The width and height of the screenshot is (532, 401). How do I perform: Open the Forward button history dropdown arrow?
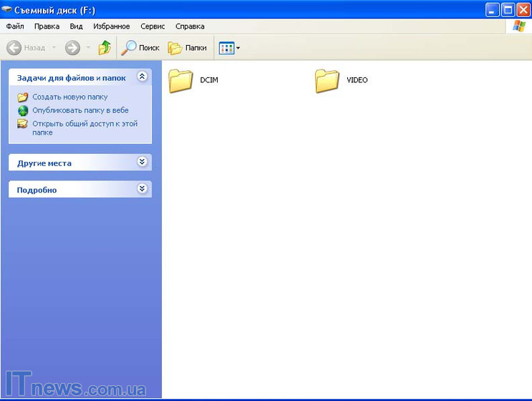pyautogui.click(x=88, y=48)
